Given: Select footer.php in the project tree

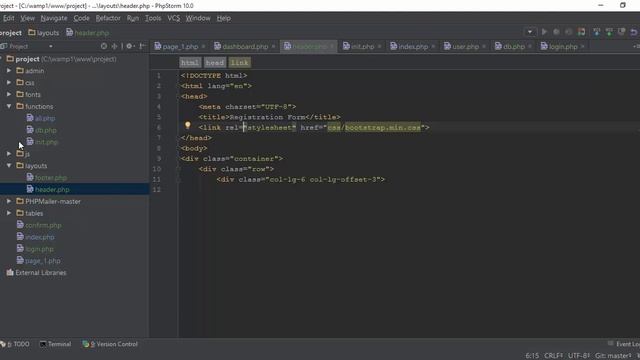Looking at the screenshot, I should (51, 178).
